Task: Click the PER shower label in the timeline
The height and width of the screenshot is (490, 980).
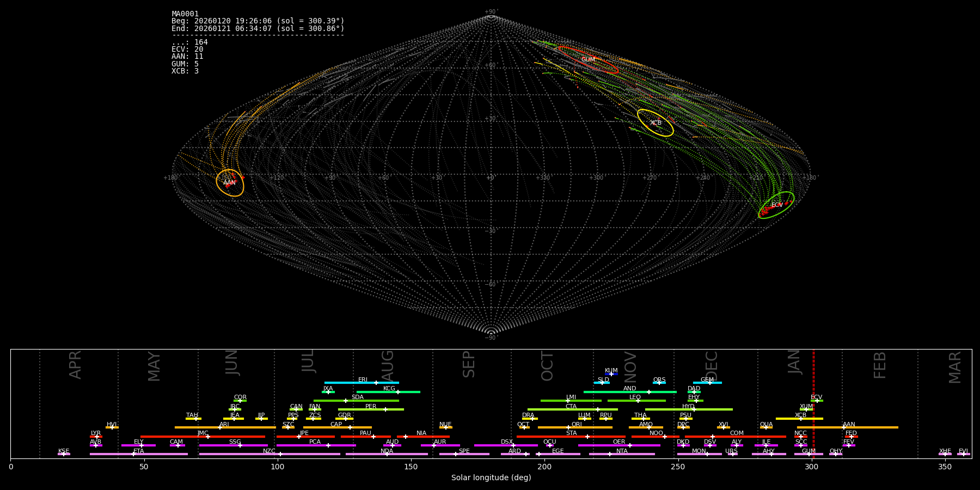Action: coord(371,407)
